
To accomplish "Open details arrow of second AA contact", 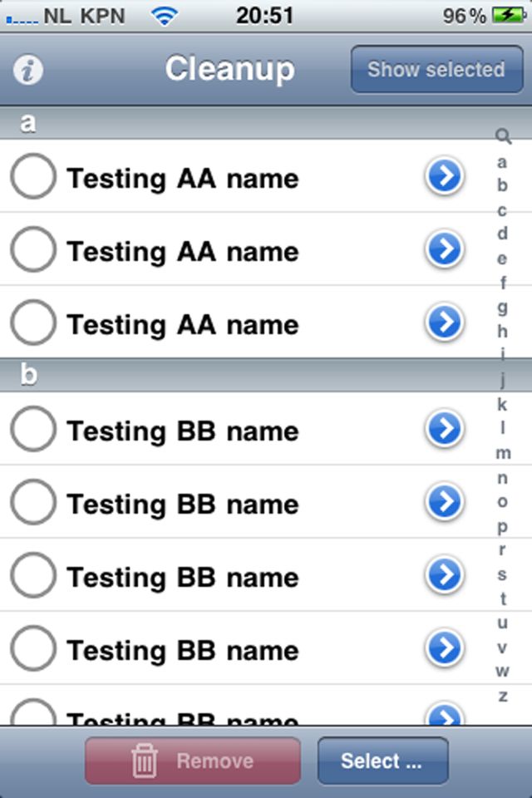I will 445,249.
